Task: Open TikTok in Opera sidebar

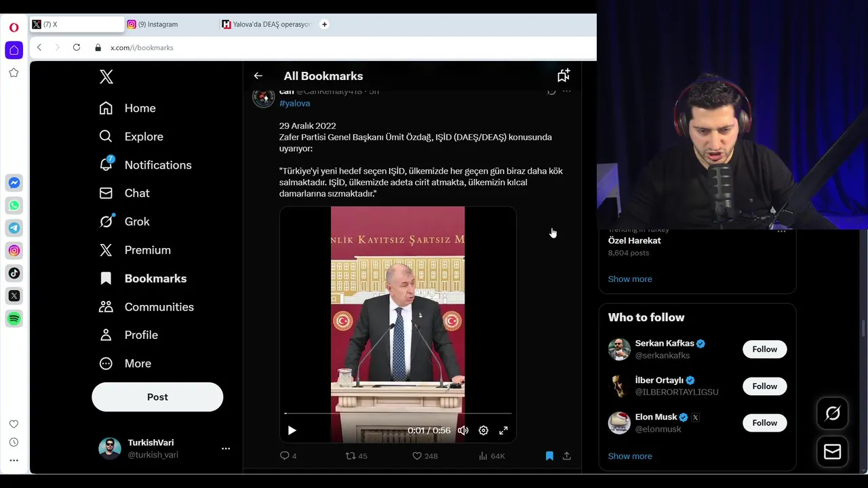Action: tap(14, 273)
